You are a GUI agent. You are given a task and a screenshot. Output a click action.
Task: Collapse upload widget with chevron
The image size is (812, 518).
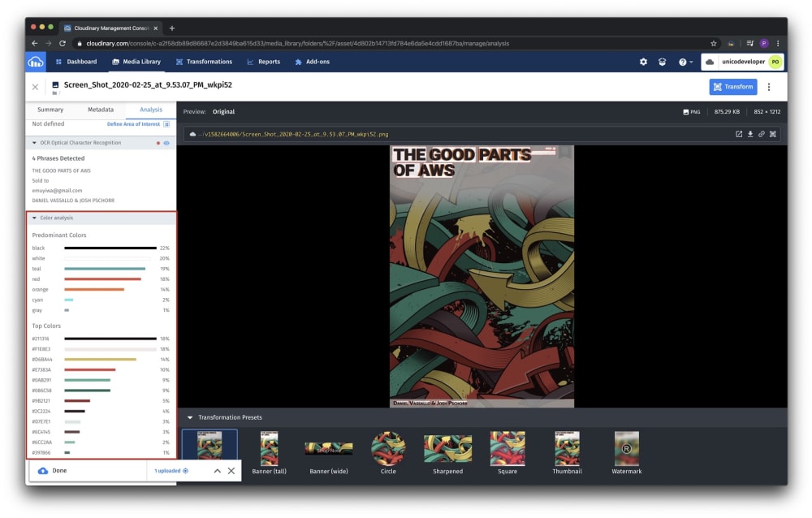pos(218,471)
